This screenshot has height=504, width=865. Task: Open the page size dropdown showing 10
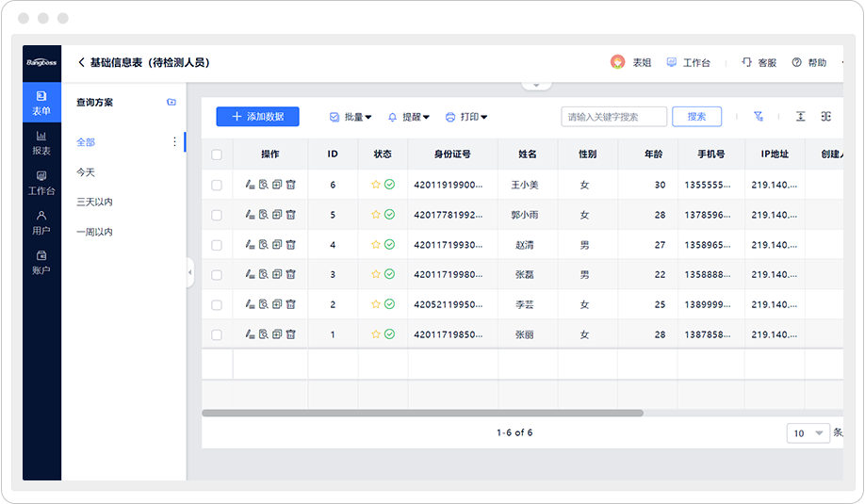[x=808, y=433]
